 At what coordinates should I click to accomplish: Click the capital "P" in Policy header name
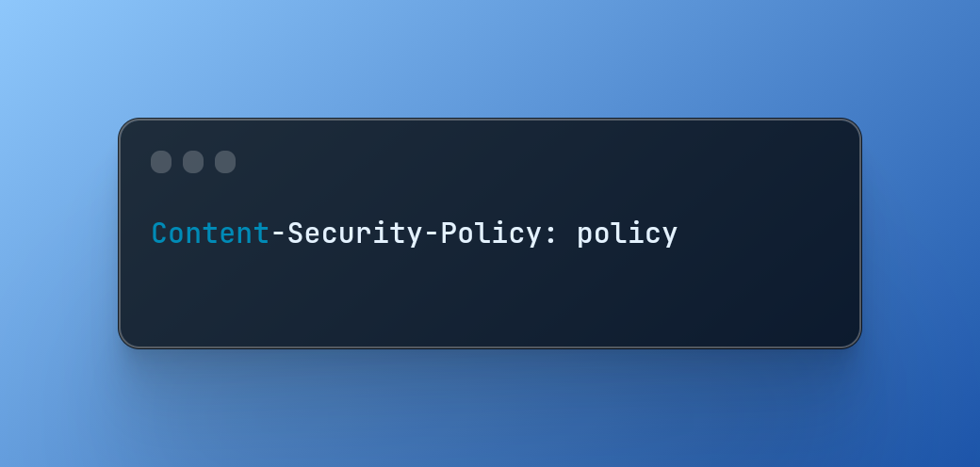point(449,233)
